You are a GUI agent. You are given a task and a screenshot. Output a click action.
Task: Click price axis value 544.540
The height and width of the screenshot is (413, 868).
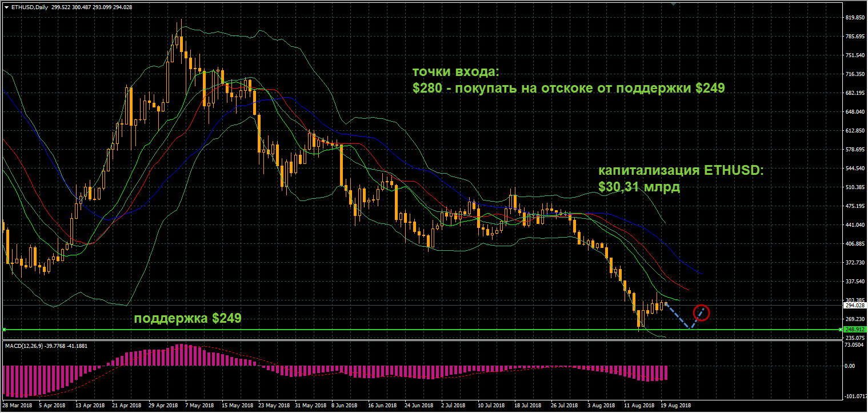tap(854, 169)
